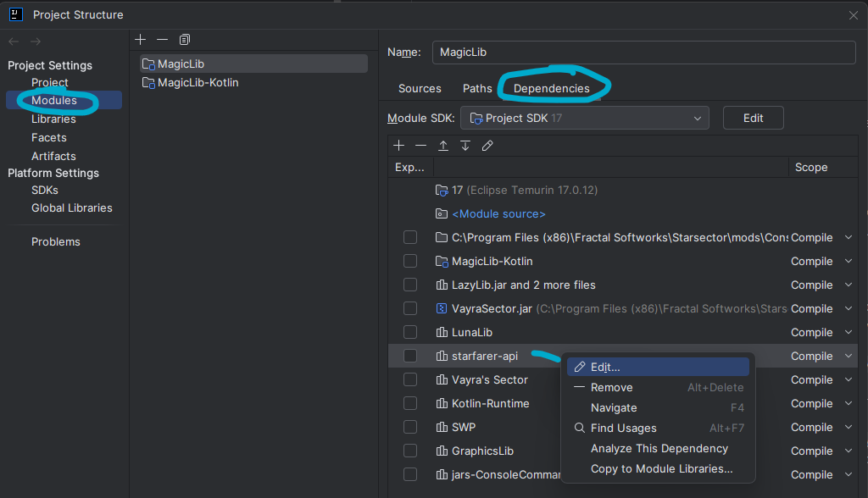Screen dimensions: 868x498
Task: Open Project under Project Settings
Action: [50, 82]
